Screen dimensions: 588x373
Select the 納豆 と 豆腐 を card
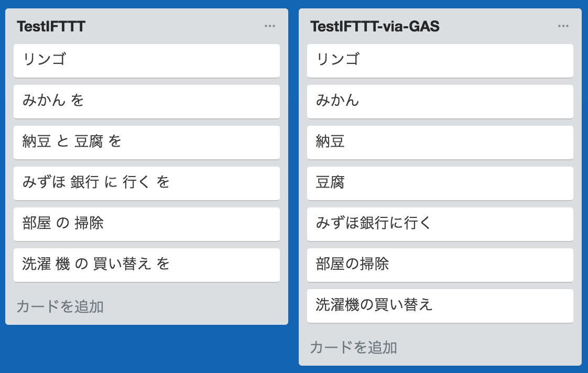point(147,142)
